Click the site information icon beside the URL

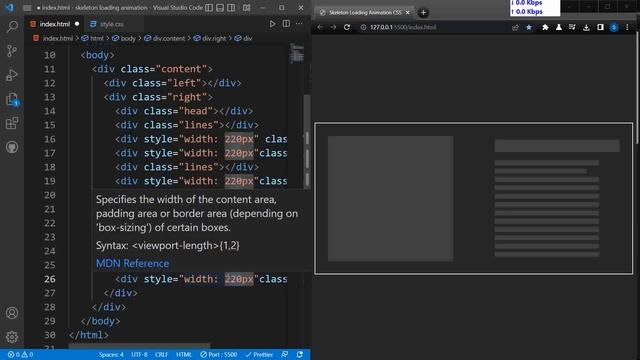(363, 27)
